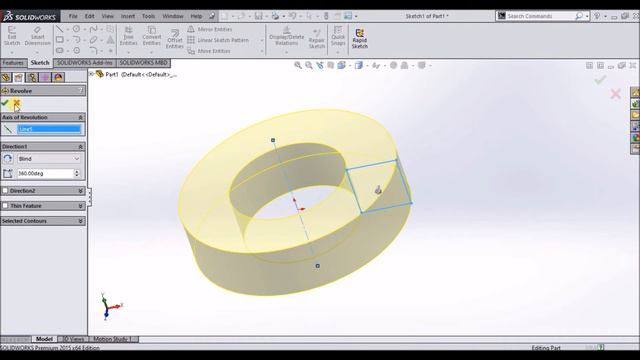
Task: Click the panel collapse handle on left edge
Action: (x=90, y=197)
